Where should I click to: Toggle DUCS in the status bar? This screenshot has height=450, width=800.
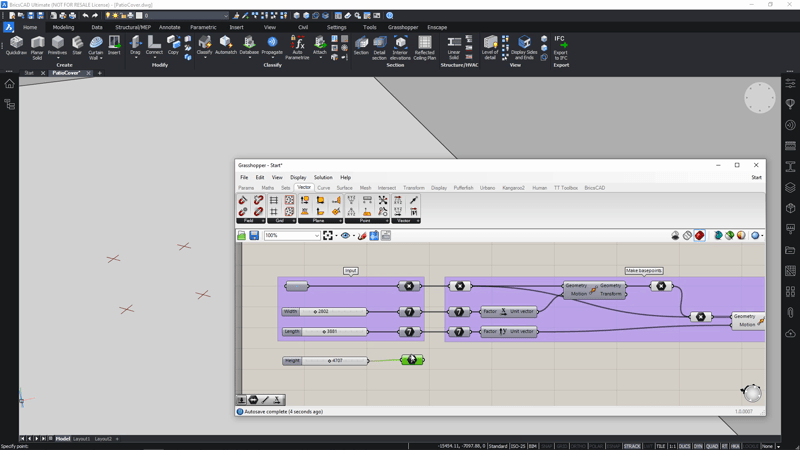click(684, 446)
